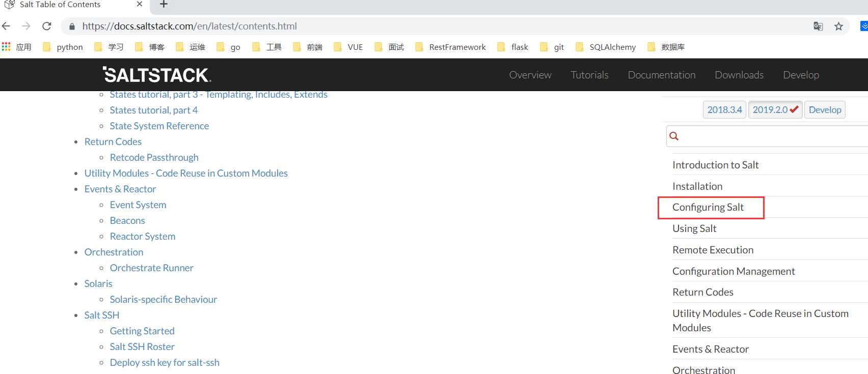
Task: Close the Salt Table of Contents tab
Action: pyautogui.click(x=140, y=4)
